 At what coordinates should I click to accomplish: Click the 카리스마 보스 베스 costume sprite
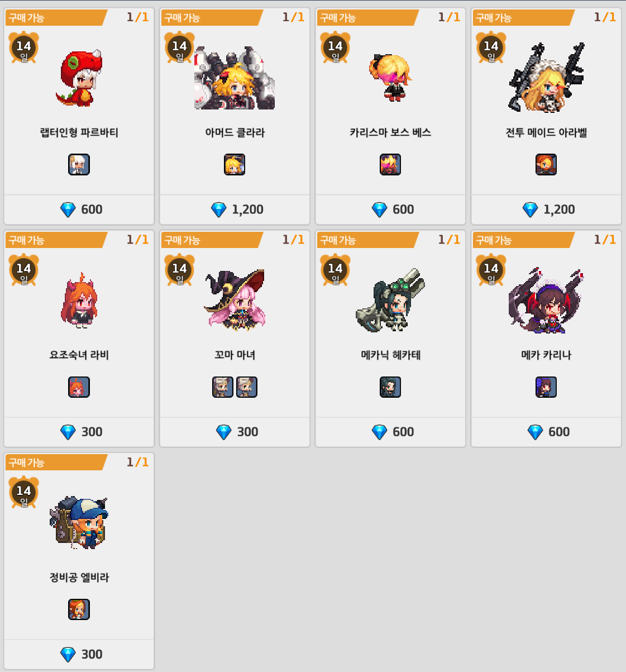tap(390, 77)
